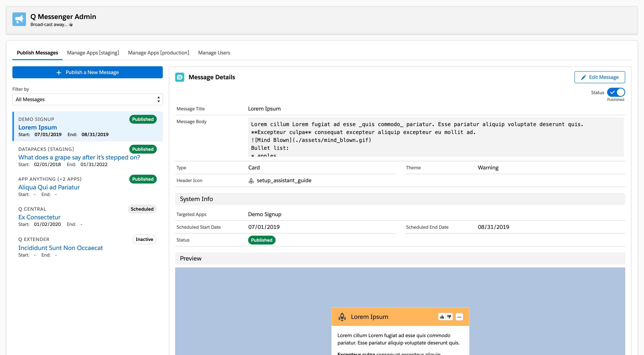Minimize the Lorem Ipsum preview card

[x=459, y=317]
